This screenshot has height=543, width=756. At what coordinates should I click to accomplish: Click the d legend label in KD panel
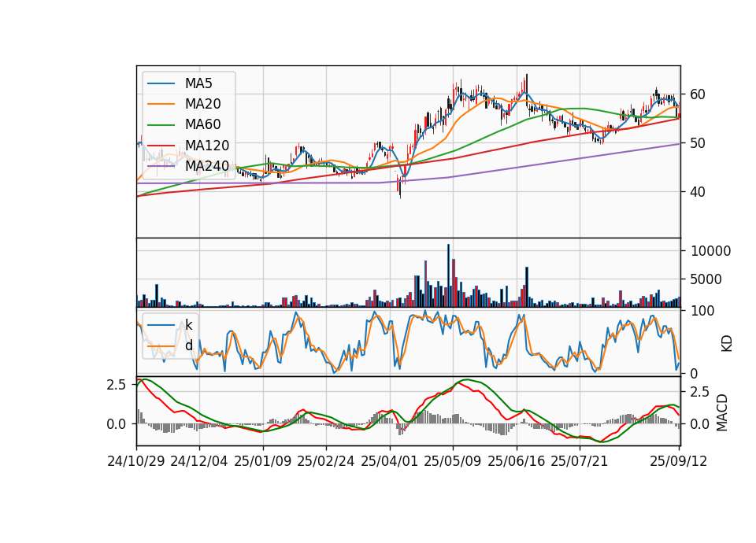189,345
